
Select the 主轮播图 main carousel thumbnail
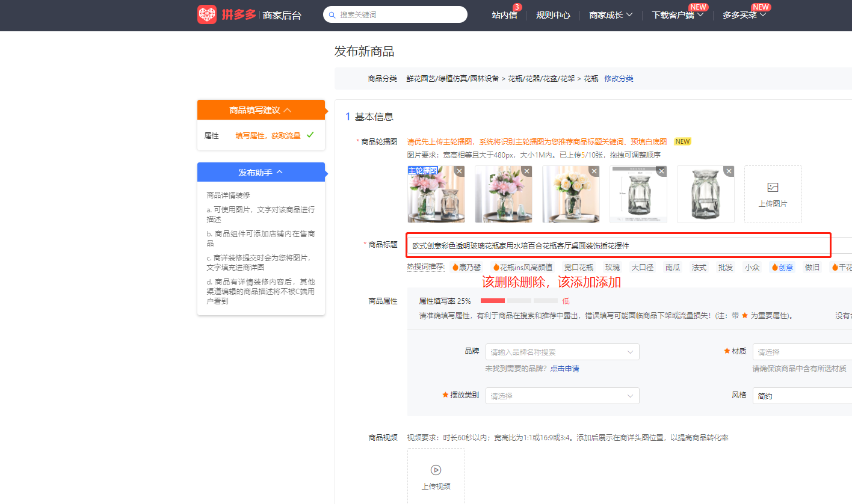tap(436, 194)
